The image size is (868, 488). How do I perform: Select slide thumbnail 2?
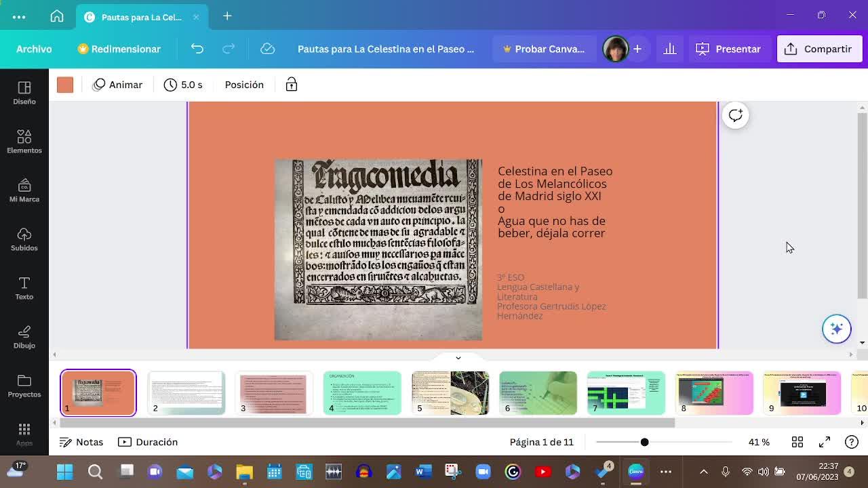click(186, 393)
